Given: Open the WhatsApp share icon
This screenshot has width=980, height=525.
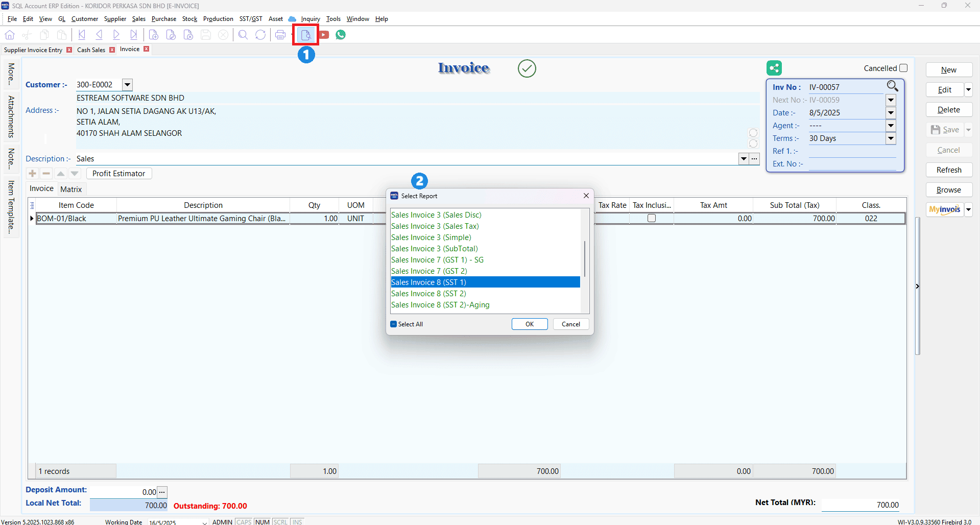Looking at the screenshot, I should [341, 35].
